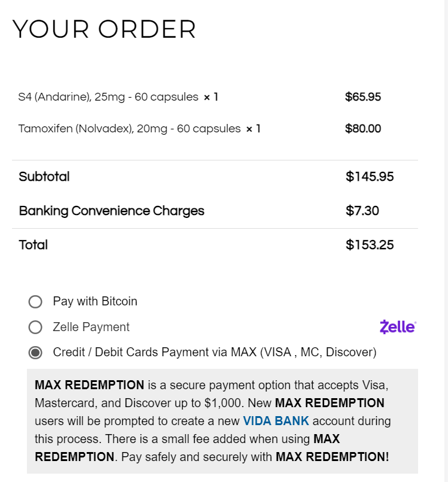Open the VIDA BANK link
The image size is (448, 482).
[x=276, y=420]
